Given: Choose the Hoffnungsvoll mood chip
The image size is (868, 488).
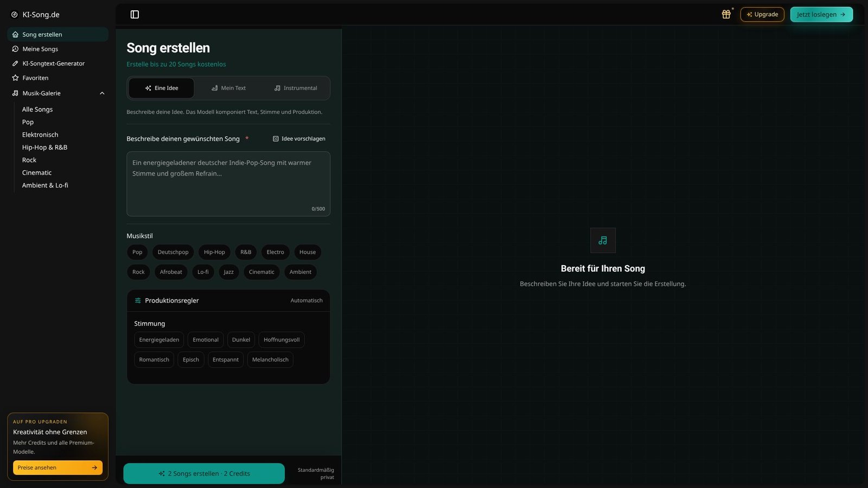Looking at the screenshot, I should 282,340.
